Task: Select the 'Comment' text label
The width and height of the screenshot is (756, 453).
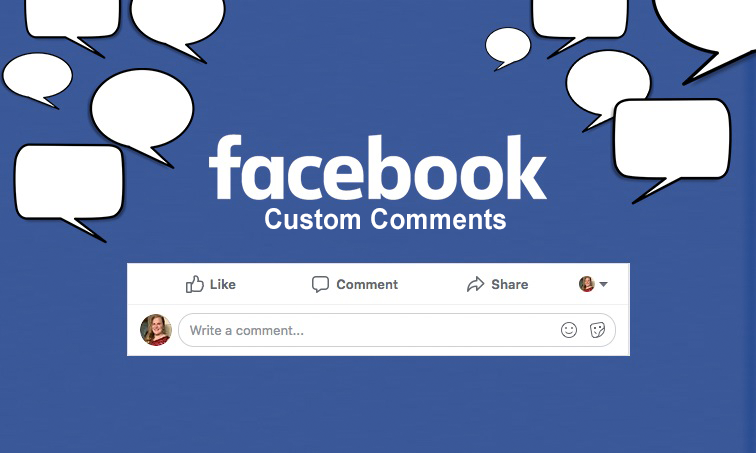Action: coord(367,284)
